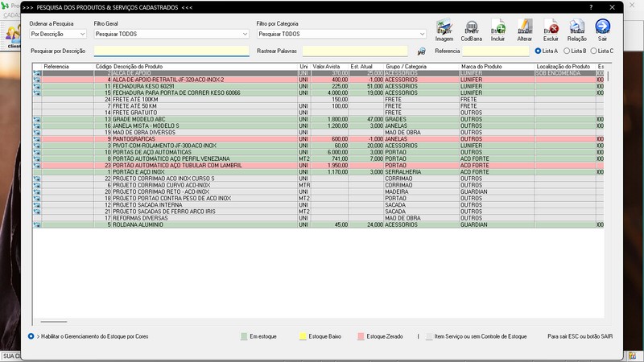Click image icon of FECHADURA KESO 60291 row
This screenshot has height=362, width=644.
37,87
